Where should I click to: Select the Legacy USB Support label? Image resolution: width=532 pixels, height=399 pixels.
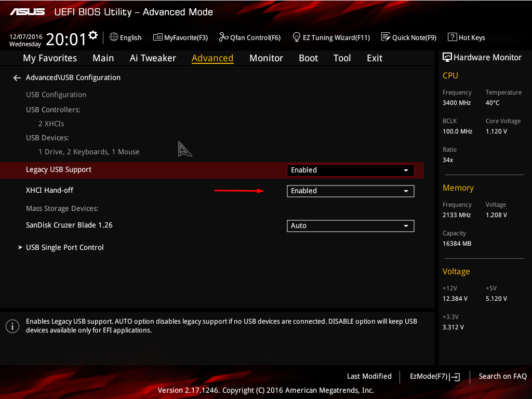[59, 170]
